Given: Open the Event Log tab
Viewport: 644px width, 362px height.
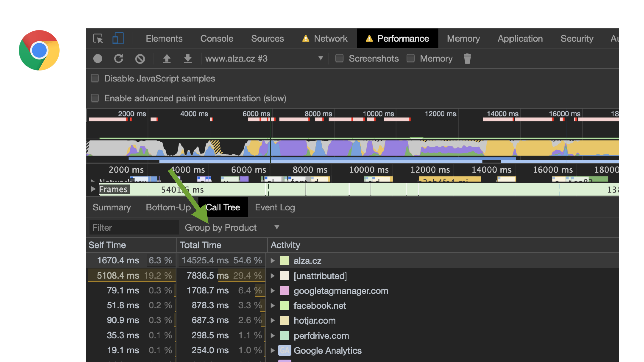Looking at the screenshot, I should (275, 207).
